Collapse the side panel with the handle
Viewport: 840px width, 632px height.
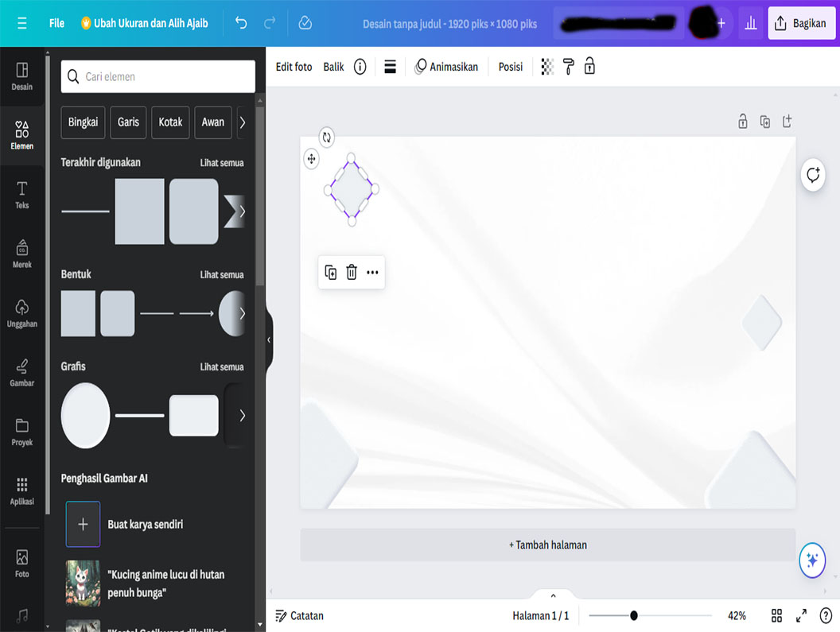pos(269,339)
